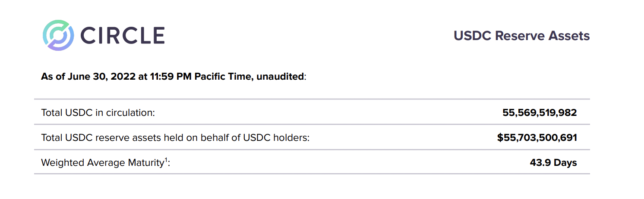The image size is (644, 199).
Task: Click divider line above circulation row
Action: 312,99
